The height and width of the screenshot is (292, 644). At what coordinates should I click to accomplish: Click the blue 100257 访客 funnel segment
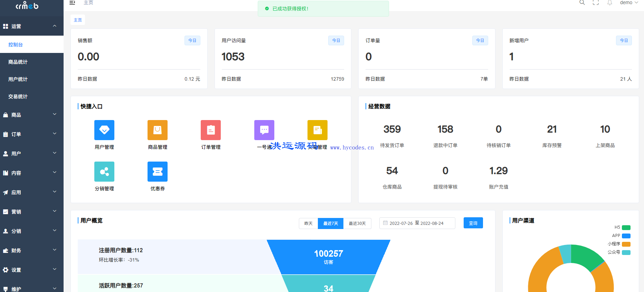click(329, 257)
